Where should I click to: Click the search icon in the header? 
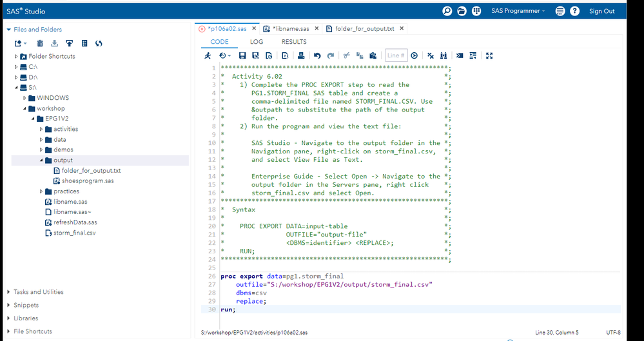click(x=447, y=11)
